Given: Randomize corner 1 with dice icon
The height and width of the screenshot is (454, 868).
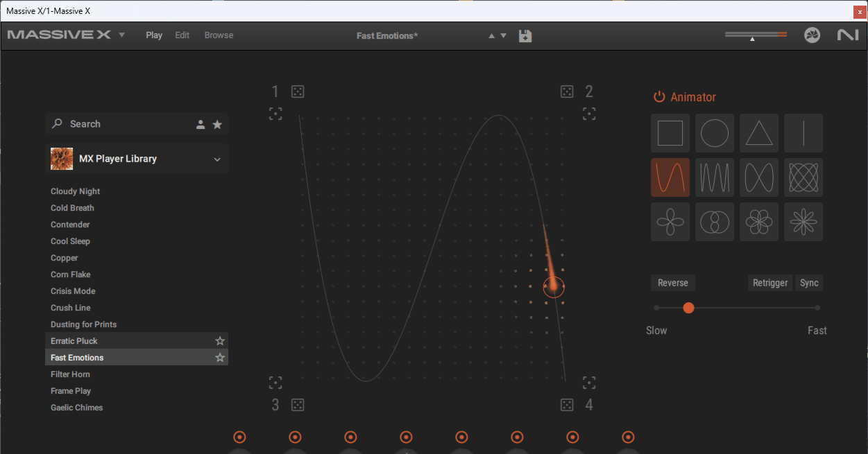Looking at the screenshot, I should [x=298, y=91].
